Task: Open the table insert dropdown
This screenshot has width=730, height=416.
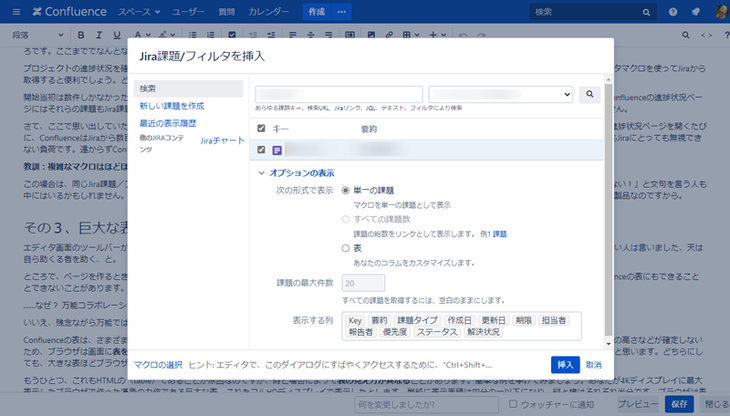Action: 411,35
